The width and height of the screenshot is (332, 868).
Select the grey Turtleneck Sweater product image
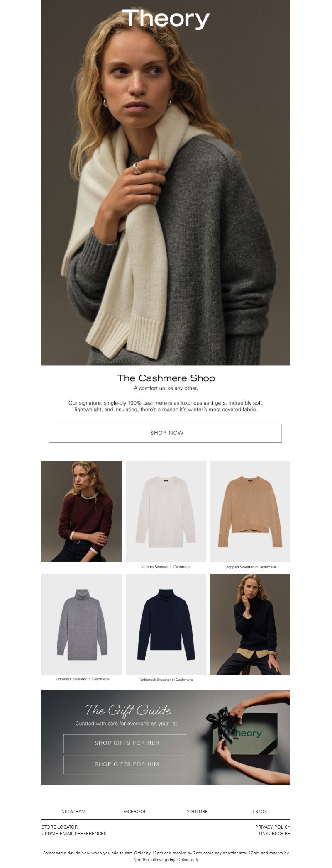pyautogui.click(x=82, y=624)
